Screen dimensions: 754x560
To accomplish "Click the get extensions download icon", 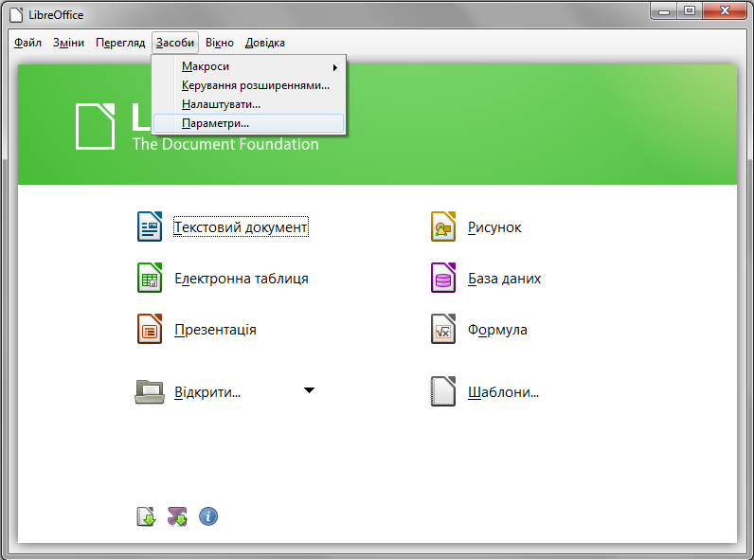I will (177, 516).
